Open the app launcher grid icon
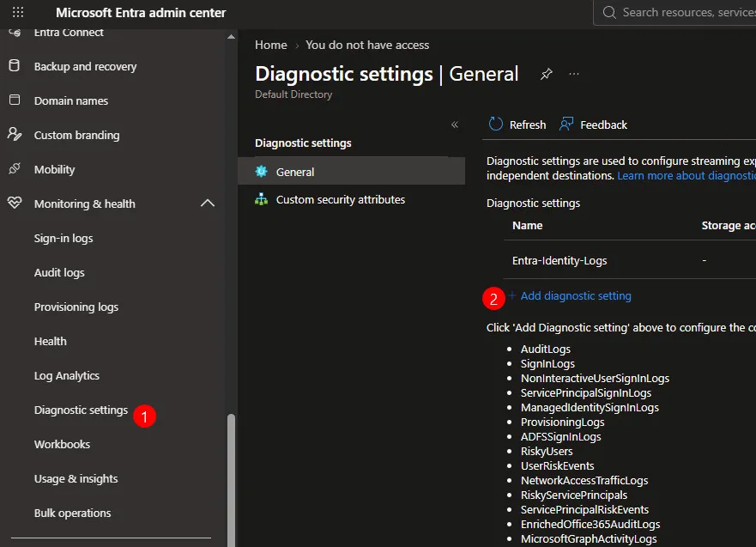This screenshot has height=547, width=756. click(18, 12)
